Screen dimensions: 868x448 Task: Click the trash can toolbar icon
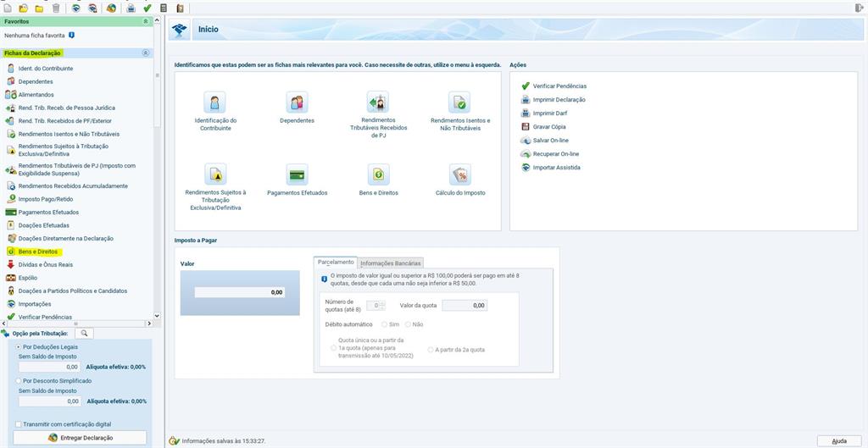(56, 8)
